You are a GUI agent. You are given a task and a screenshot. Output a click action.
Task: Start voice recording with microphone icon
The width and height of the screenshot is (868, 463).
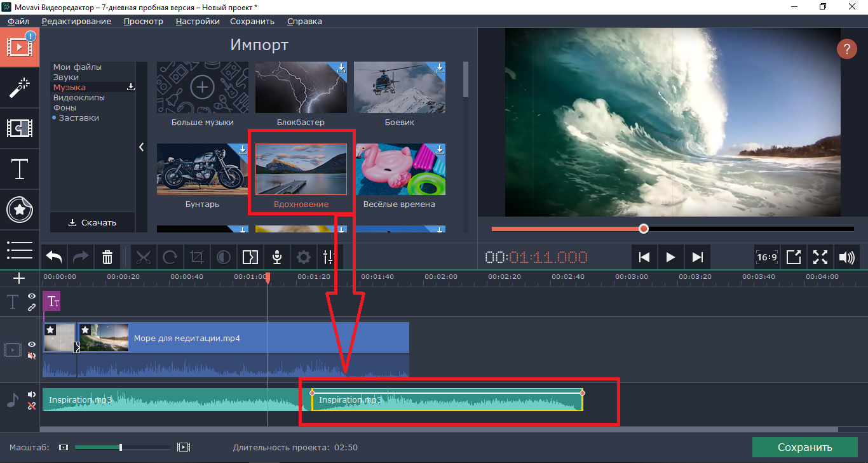[276, 257]
